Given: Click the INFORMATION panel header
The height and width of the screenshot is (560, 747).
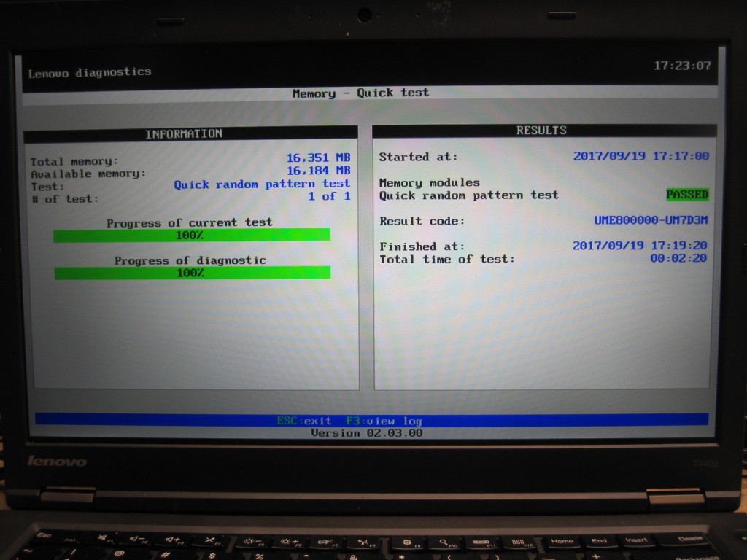Looking at the screenshot, I should click(x=190, y=134).
